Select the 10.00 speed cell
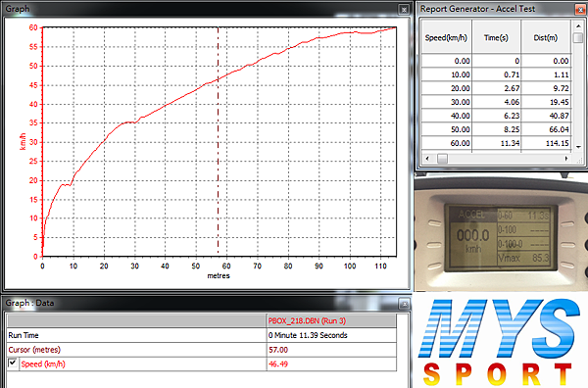Viewport: 588px width, 388px height. (446, 74)
